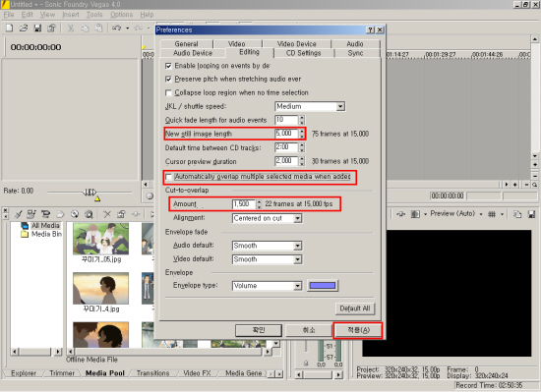Click the Cut scissors icon in main toolbar

(x=71, y=28)
